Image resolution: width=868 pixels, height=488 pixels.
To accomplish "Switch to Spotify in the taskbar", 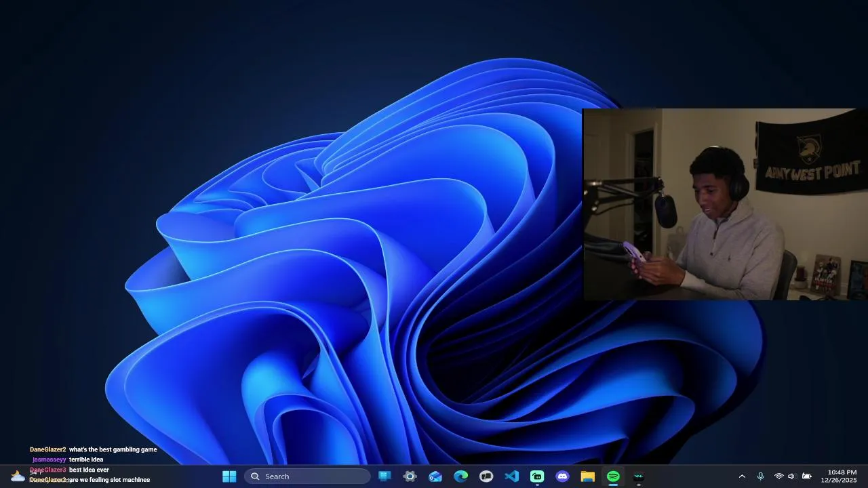I will pyautogui.click(x=613, y=476).
